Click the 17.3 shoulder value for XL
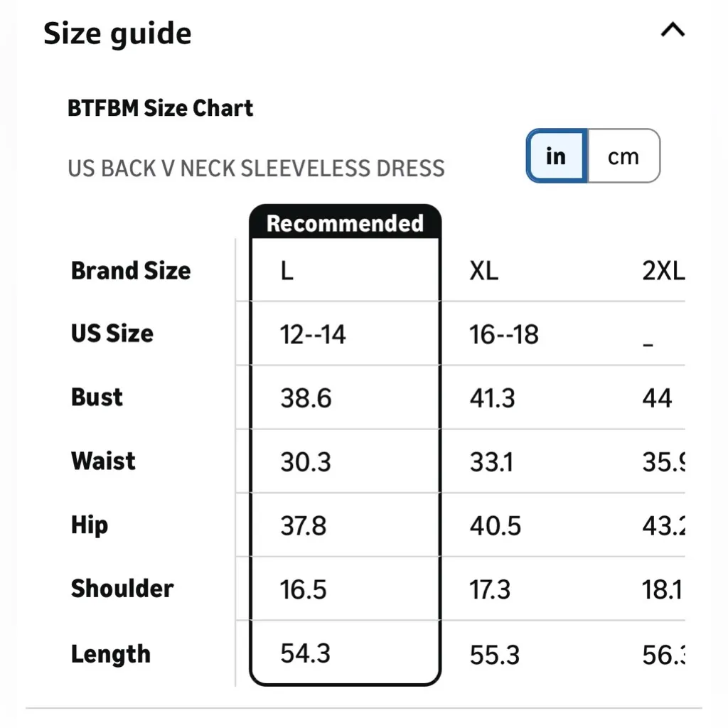 pyautogui.click(x=490, y=589)
